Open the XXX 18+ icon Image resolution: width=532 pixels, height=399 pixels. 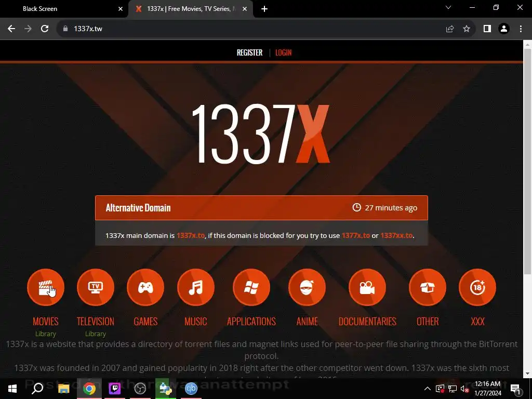click(477, 287)
